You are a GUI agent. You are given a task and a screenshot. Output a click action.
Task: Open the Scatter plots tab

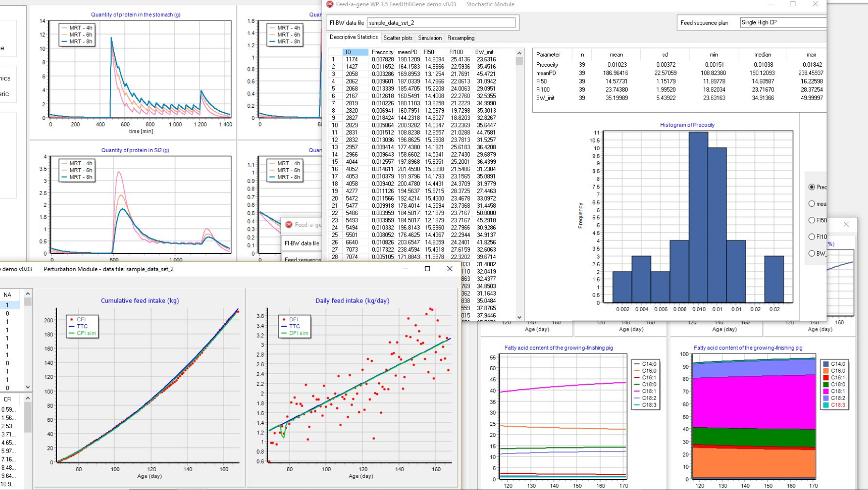click(x=398, y=38)
